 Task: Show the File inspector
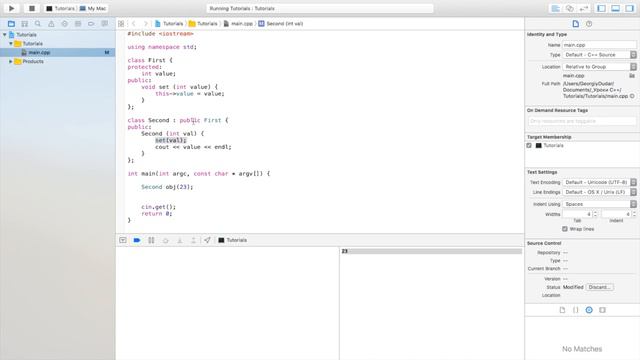click(x=576, y=24)
